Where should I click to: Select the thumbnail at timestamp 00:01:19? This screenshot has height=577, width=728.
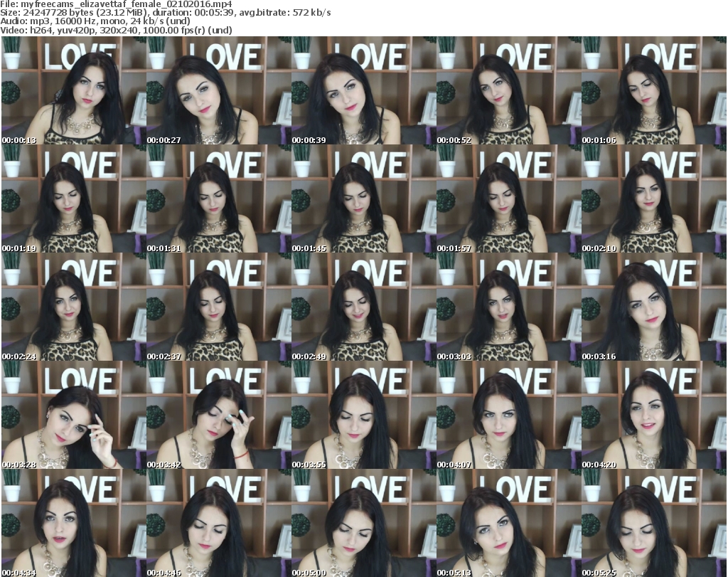tap(74, 198)
